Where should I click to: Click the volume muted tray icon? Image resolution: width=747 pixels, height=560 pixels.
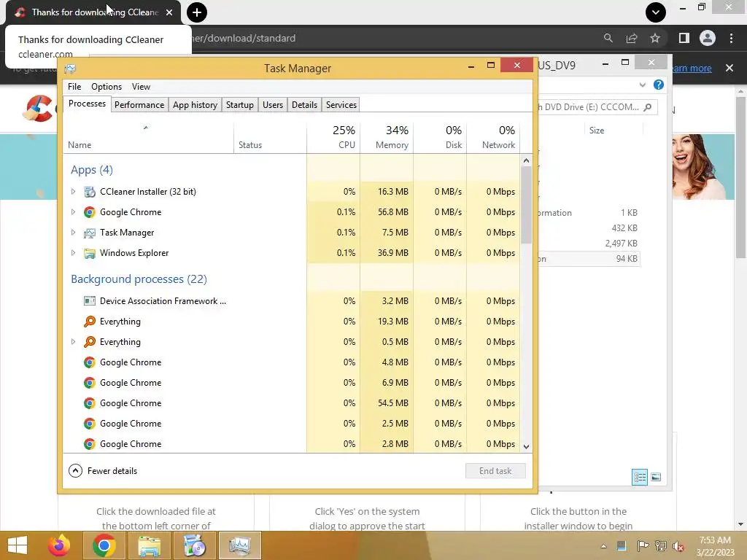[678, 546]
